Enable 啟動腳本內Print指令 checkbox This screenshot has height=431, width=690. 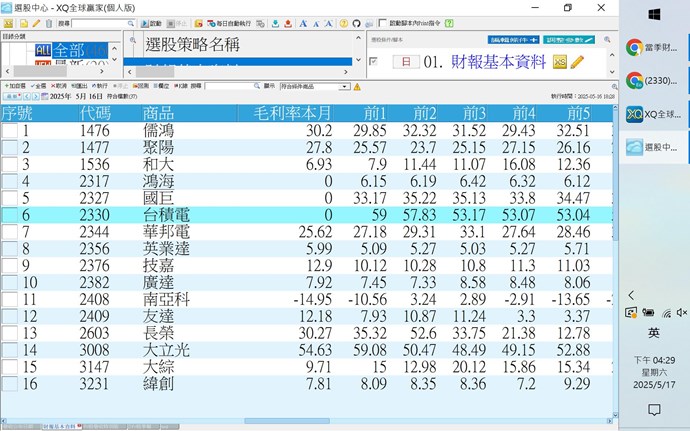tap(384, 22)
